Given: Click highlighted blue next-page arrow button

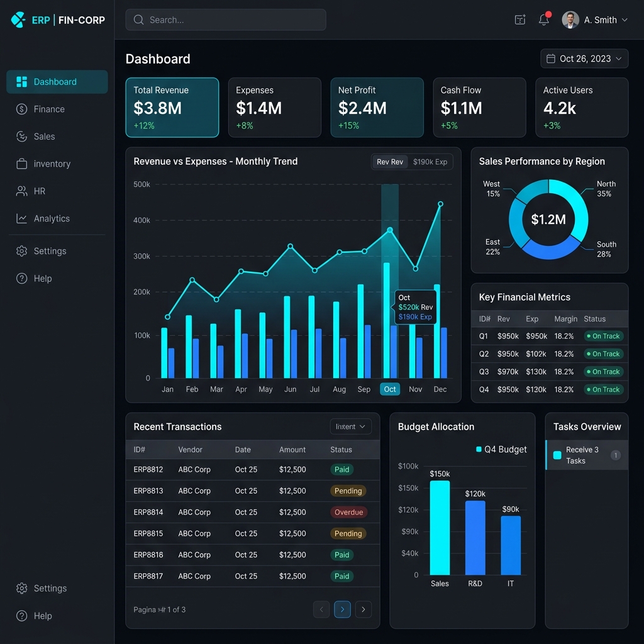Looking at the screenshot, I should (342, 609).
